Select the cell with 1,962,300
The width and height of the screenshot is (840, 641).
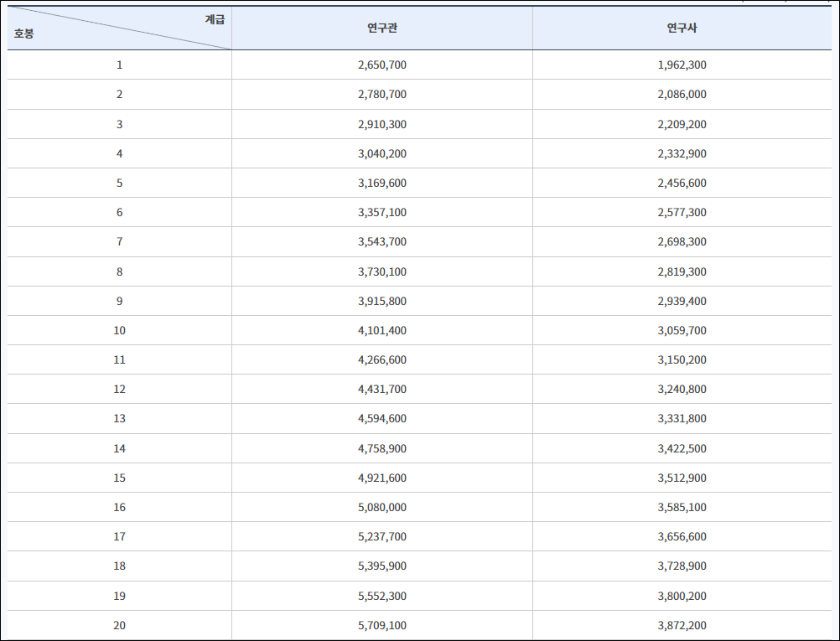[x=682, y=65]
